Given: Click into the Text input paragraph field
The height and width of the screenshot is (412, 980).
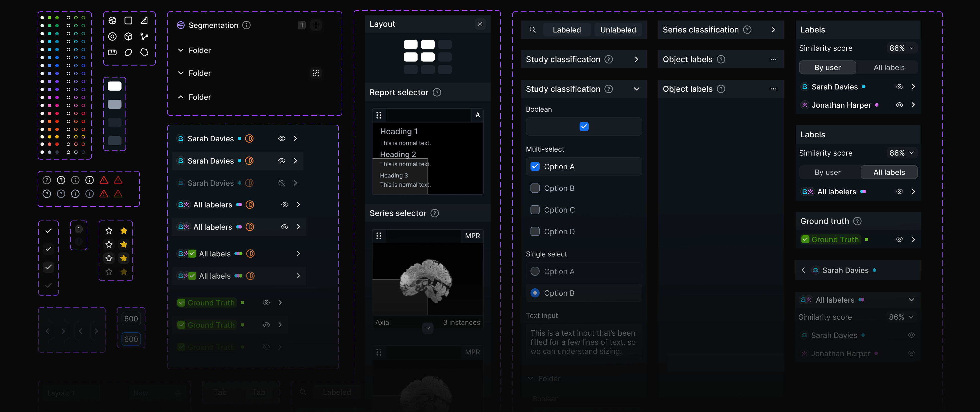Looking at the screenshot, I should pos(584,342).
